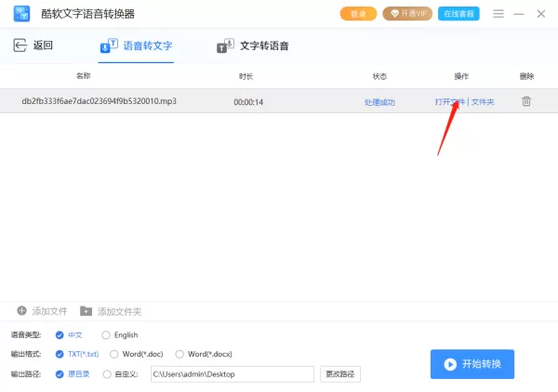This screenshot has width=558, height=392.
Task: Click the 状态 column header
Action: click(379, 76)
